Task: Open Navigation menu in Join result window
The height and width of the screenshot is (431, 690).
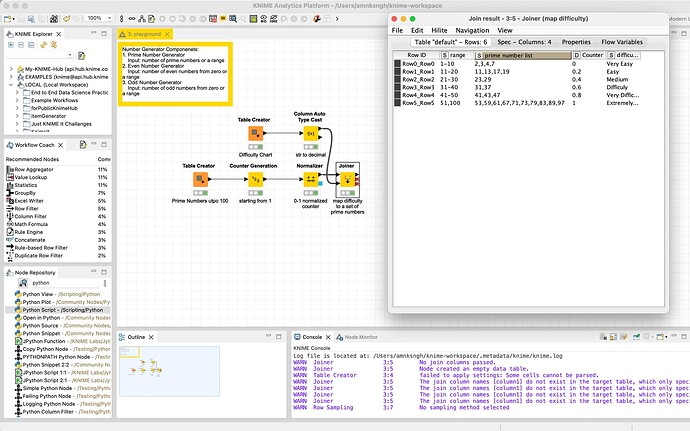Action: [472, 30]
